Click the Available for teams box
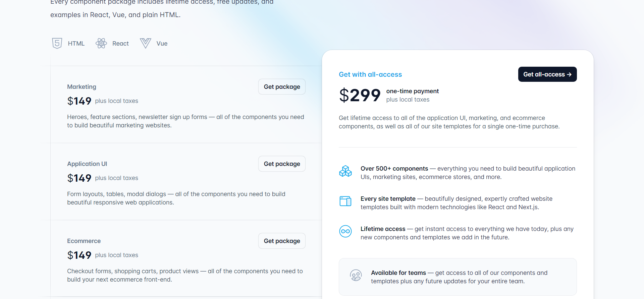This screenshot has height=299, width=644. (458, 277)
